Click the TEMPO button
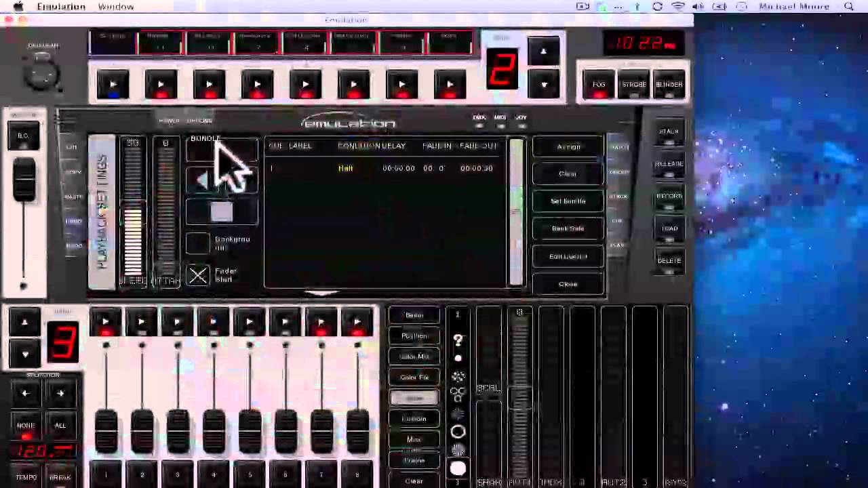Image resolution: width=868 pixels, height=488 pixels. point(26,477)
